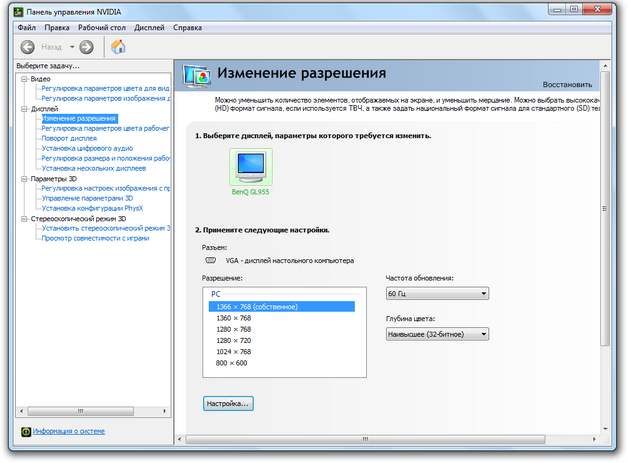Open Установка цифрового аудио task

[87, 148]
